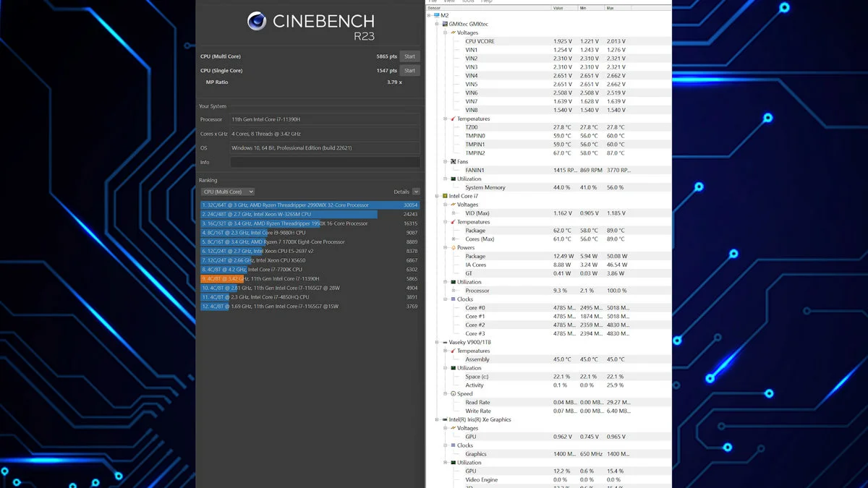The image size is (868, 488).
Task: Click the Intel Iris Xe Graphics card icon
Action: coord(445,419)
